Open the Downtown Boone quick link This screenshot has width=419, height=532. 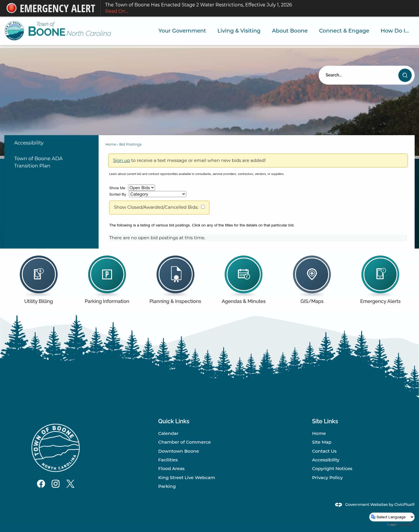coord(178,451)
